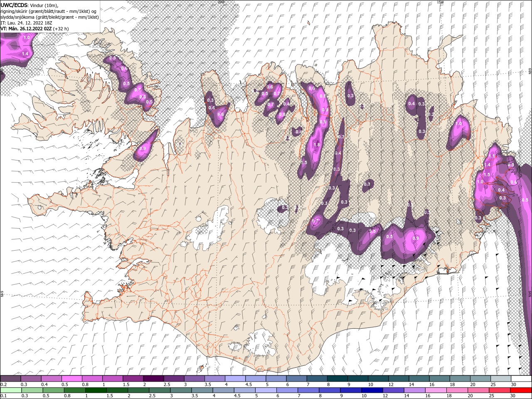The width and height of the screenshot is (532, 399).
Task: Select the palest green 0.1 swatch, lower legend
Action: (x=11, y=390)
